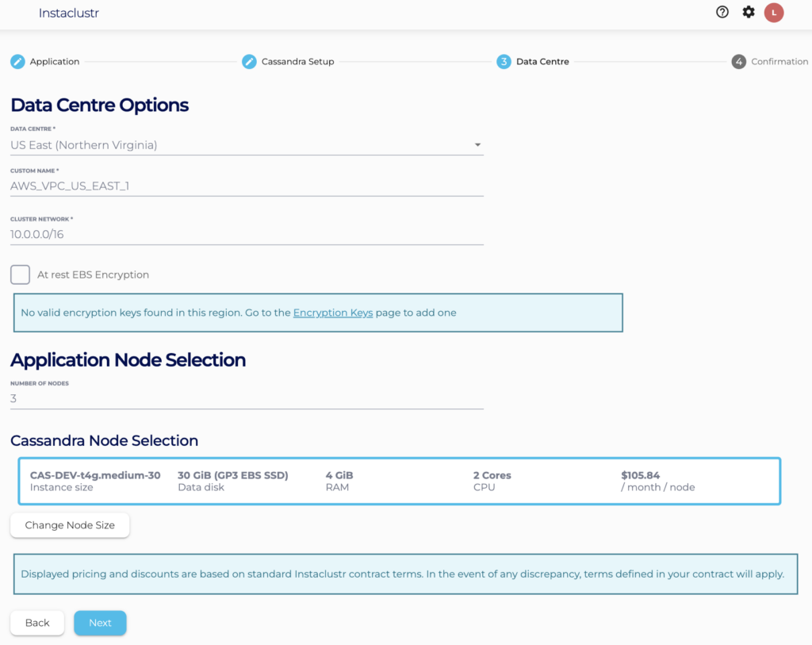
Task: Click the Instaclustr logo
Action: (x=69, y=13)
